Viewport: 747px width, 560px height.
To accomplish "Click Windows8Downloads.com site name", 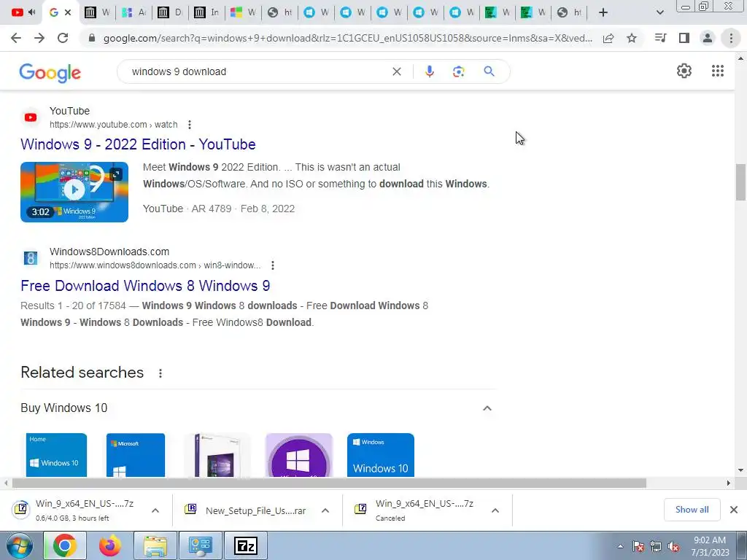I will click(109, 252).
